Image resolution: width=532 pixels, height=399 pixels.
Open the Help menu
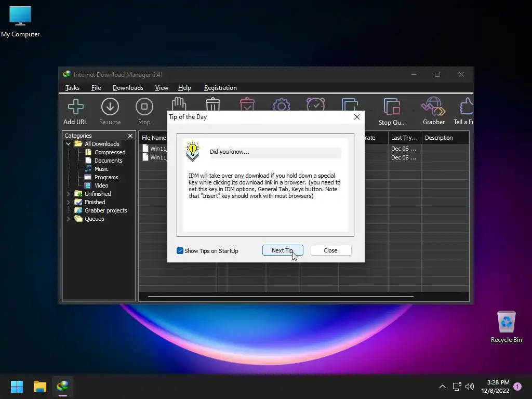pos(184,87)
